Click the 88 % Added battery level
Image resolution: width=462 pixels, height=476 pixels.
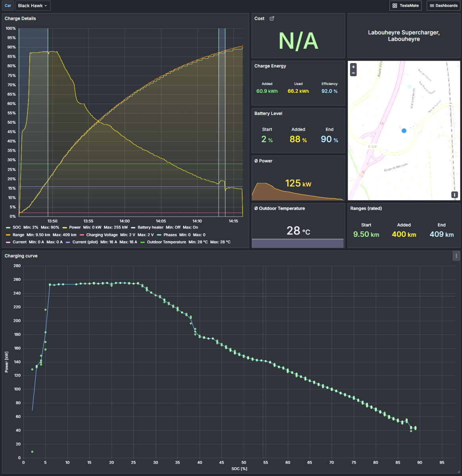click(298, 139)
